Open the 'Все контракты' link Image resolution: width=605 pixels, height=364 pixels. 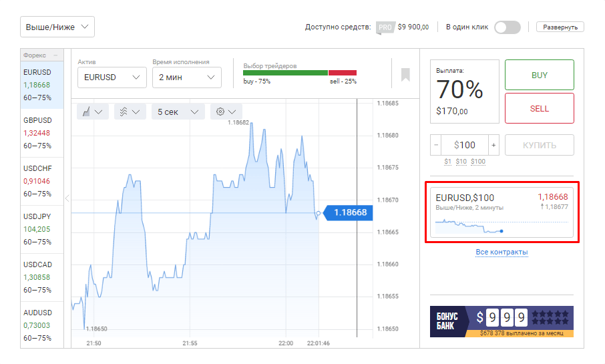pyautogui.click(x=501, y=252)
